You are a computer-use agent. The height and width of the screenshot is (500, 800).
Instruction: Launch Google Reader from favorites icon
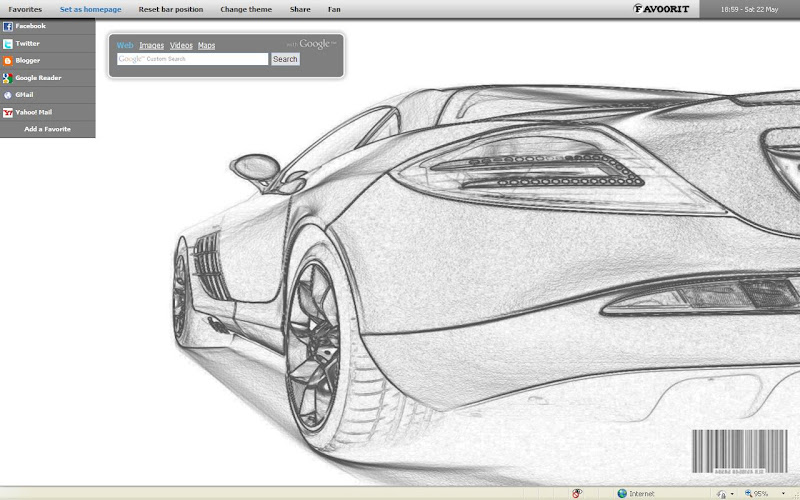click(8, 78)
